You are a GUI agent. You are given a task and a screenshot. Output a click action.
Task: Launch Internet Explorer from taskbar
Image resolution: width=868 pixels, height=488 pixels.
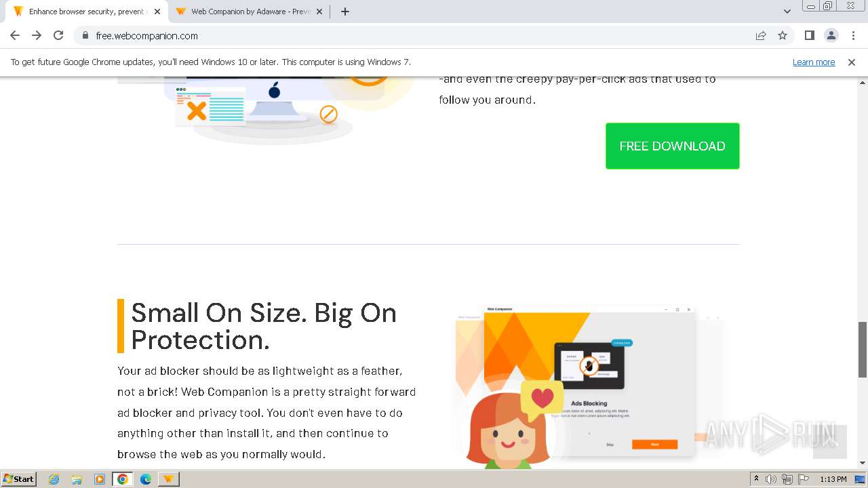click(54, 479)
